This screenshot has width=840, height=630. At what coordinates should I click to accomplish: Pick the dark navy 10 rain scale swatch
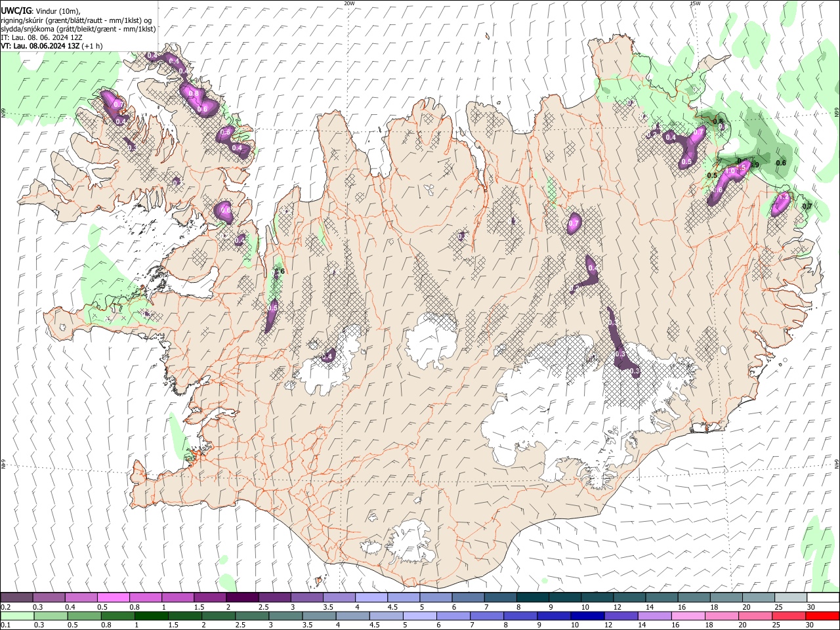point(587,616)
